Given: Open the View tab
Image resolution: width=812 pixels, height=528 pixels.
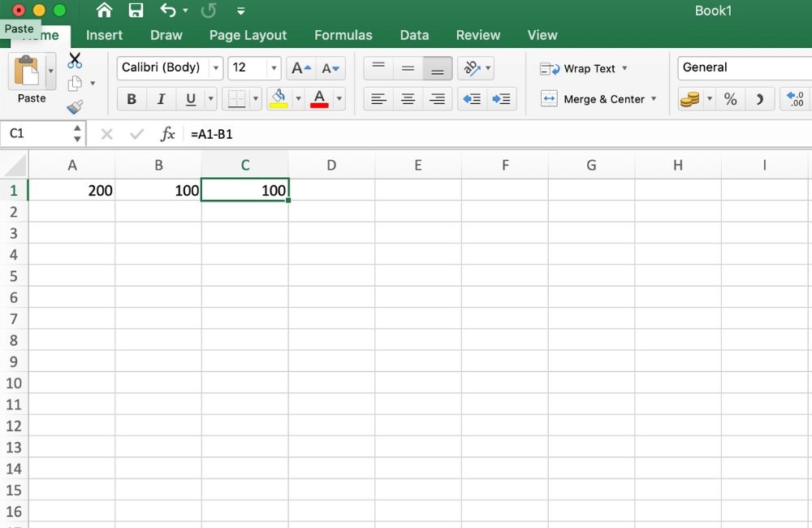Looking at the screenshot, I should (x=542, y=35).
